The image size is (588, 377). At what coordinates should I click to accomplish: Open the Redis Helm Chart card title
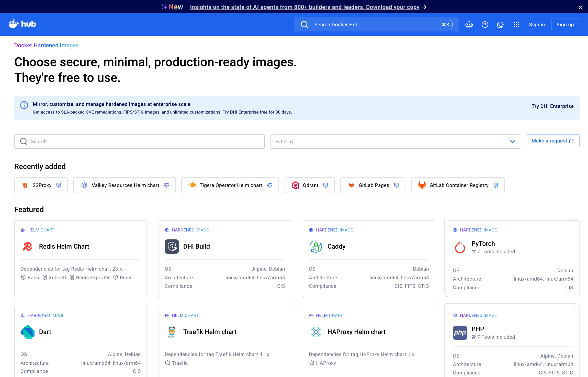[x=64, y=247]
